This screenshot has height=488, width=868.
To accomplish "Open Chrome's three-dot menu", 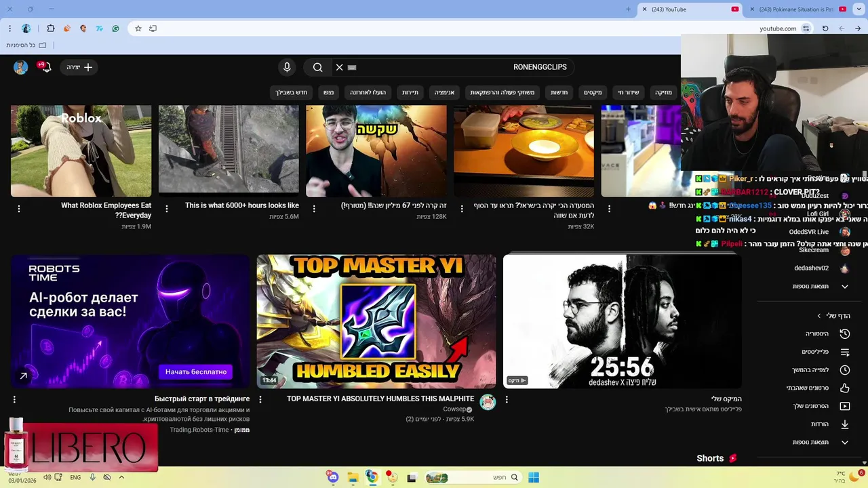I will [9, 28].
